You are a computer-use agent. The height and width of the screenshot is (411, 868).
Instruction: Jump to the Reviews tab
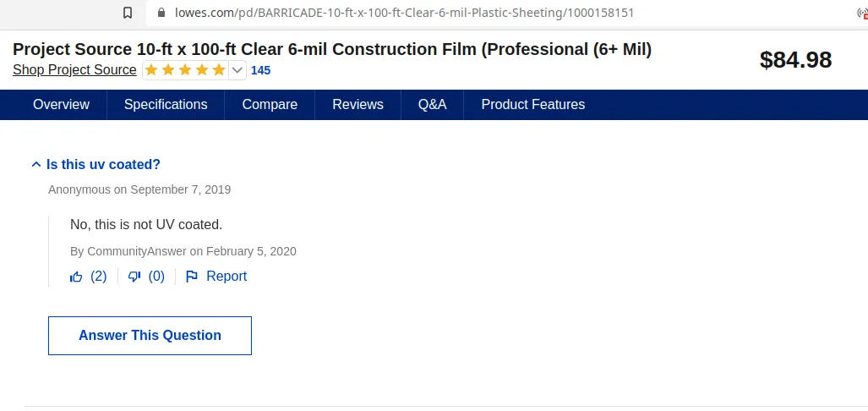click(x=358, y=105)
